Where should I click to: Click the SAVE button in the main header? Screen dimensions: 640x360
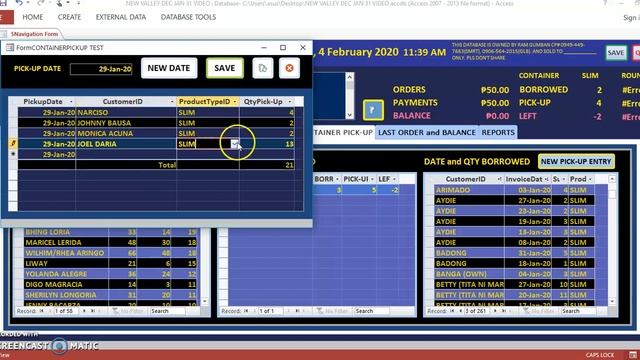tap(616, 53)
